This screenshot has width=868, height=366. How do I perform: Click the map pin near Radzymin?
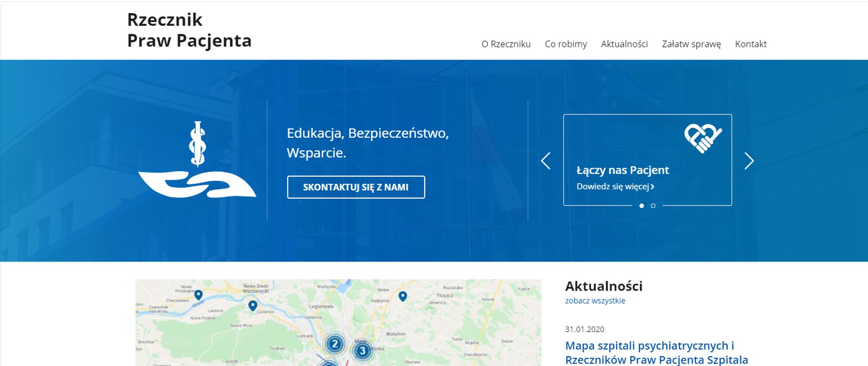[x=403, y=296]
